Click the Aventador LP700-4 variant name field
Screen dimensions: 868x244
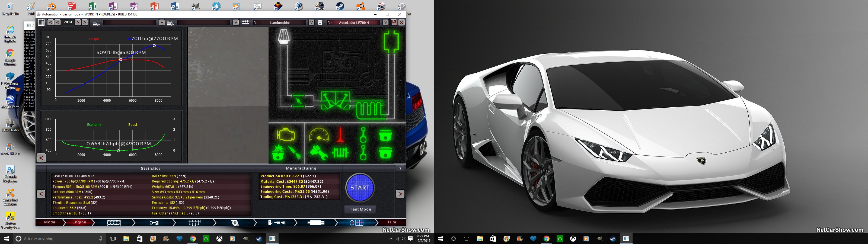[353, 23]
